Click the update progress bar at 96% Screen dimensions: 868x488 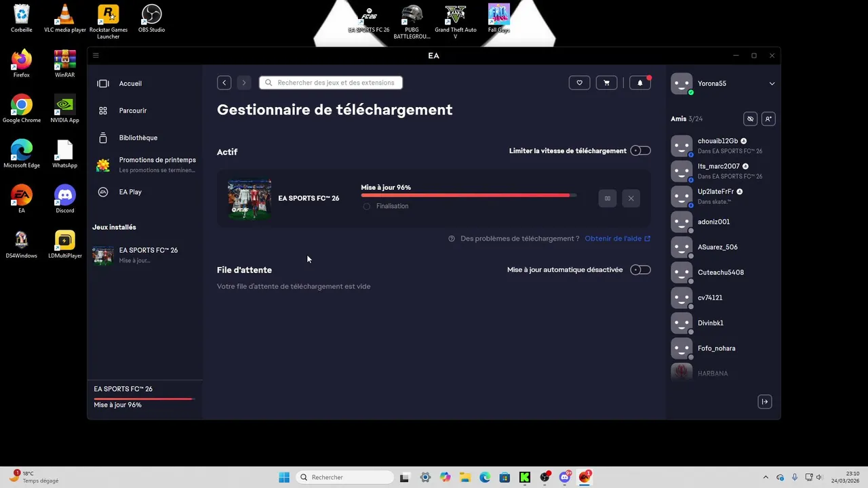tap(469, 195)
